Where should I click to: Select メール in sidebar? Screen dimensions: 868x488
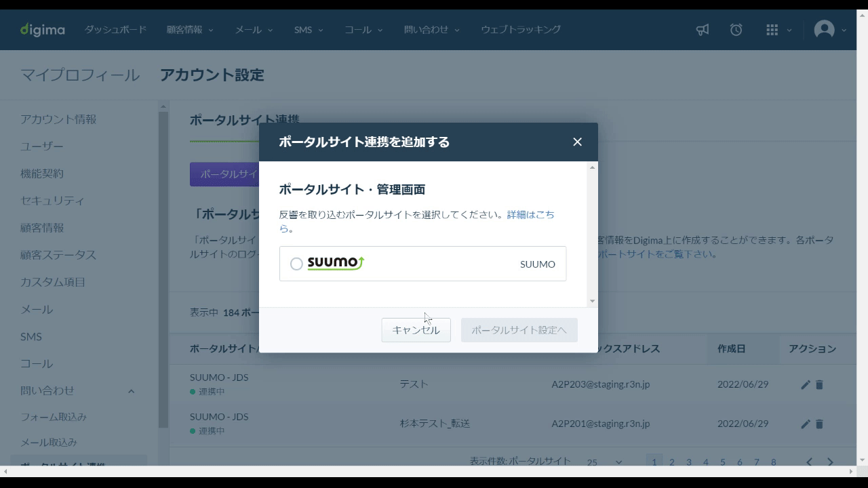pos(37,309)
